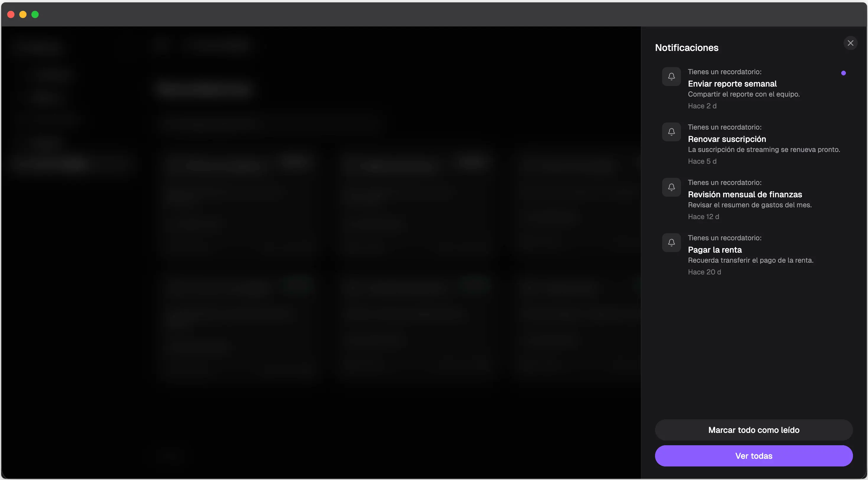Image resolution: width=868 pixels, height=480 pixels.
Task: Click the Ver todas button
Action: click(753, 456)
